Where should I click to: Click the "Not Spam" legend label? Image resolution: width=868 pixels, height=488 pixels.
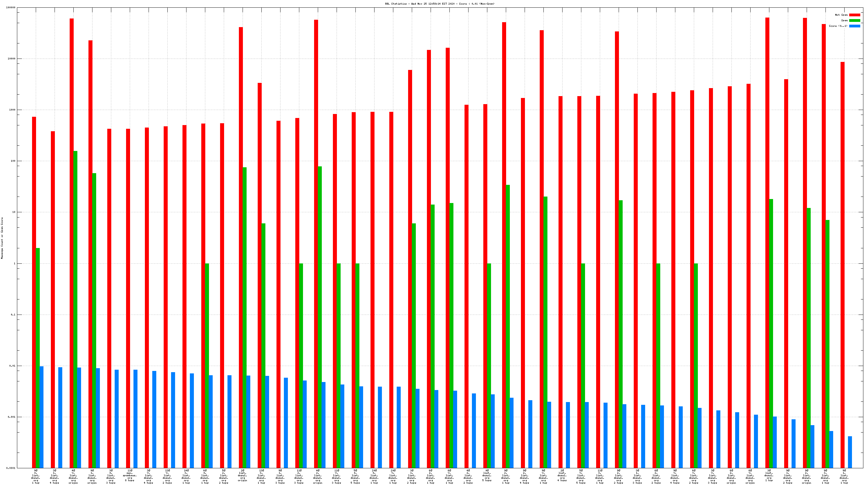click(x=841, y=15)
